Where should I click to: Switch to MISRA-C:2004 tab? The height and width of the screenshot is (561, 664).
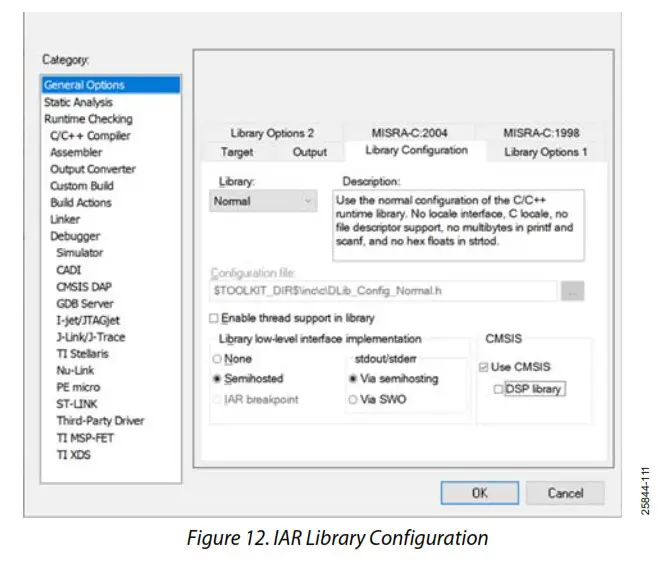(409, 133)
